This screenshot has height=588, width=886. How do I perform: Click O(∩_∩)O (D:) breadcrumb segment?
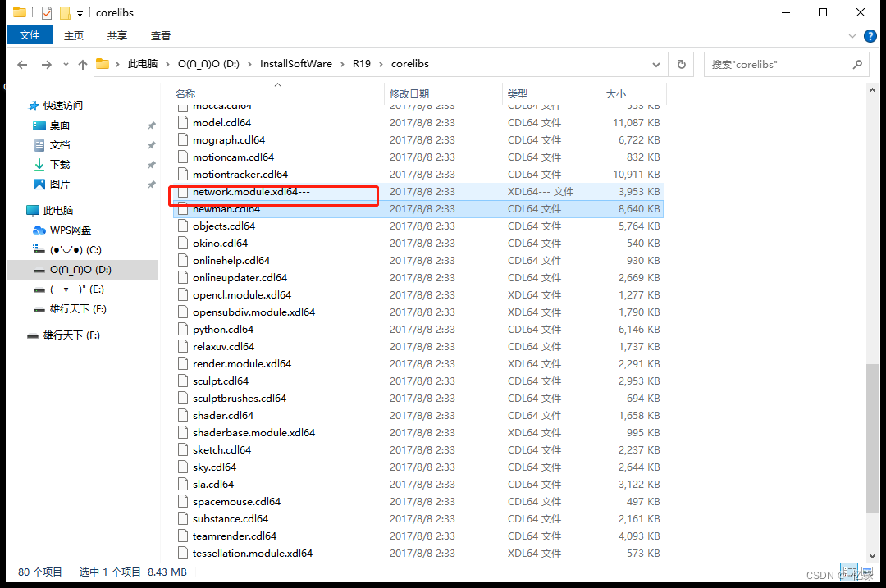(x=208, y=64)
